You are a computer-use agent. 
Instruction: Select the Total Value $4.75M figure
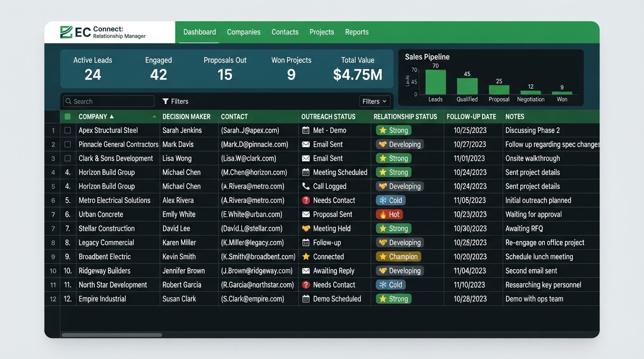pyautogui.click(x=358, y=74)
